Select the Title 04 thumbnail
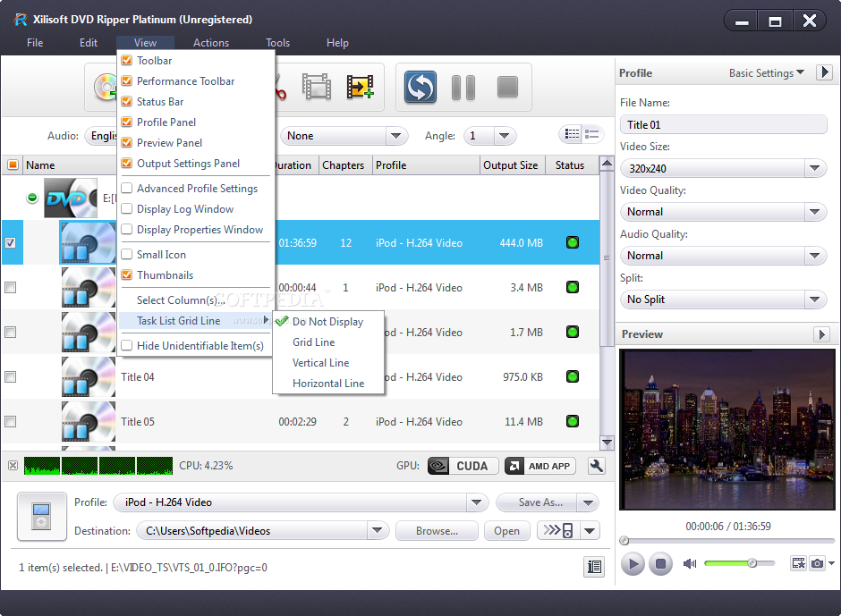Image resolution: width=841 pixels, height=616 pixels. (89, 377)
